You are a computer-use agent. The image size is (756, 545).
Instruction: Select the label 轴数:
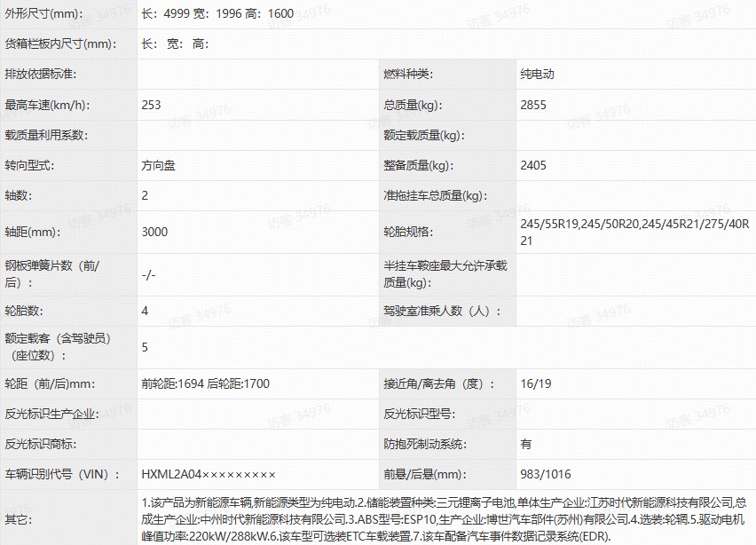coord(19,196)
